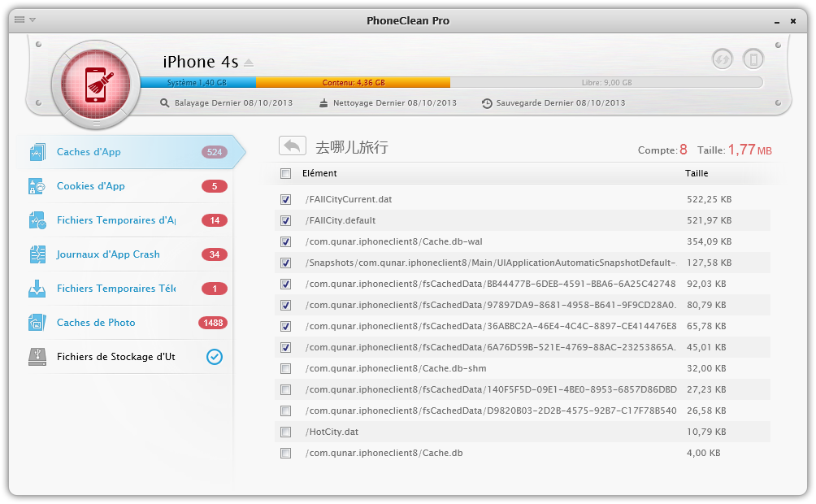Click Nettoyage Dernier 08/10/2013 text
The height and width of the screenshot is (504, 816).
tap(395, 103)
